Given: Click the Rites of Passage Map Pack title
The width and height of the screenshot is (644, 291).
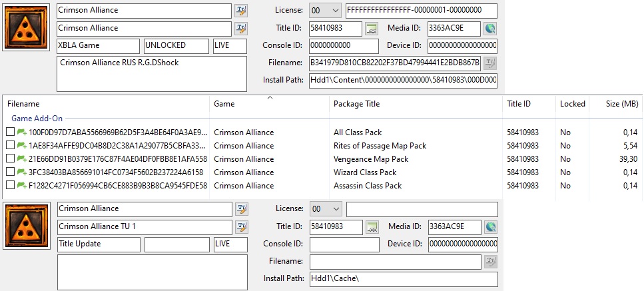Looking at the screenshot, I should point(380,146).
